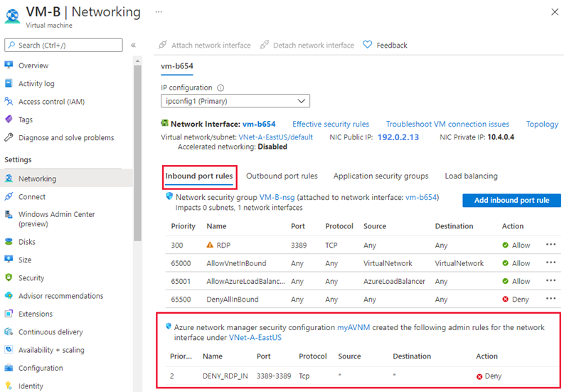Open VNet-A-EastUS link under admin rules
Image resolution: width=569 pixels, height=392 pixels.
[255, 337]
